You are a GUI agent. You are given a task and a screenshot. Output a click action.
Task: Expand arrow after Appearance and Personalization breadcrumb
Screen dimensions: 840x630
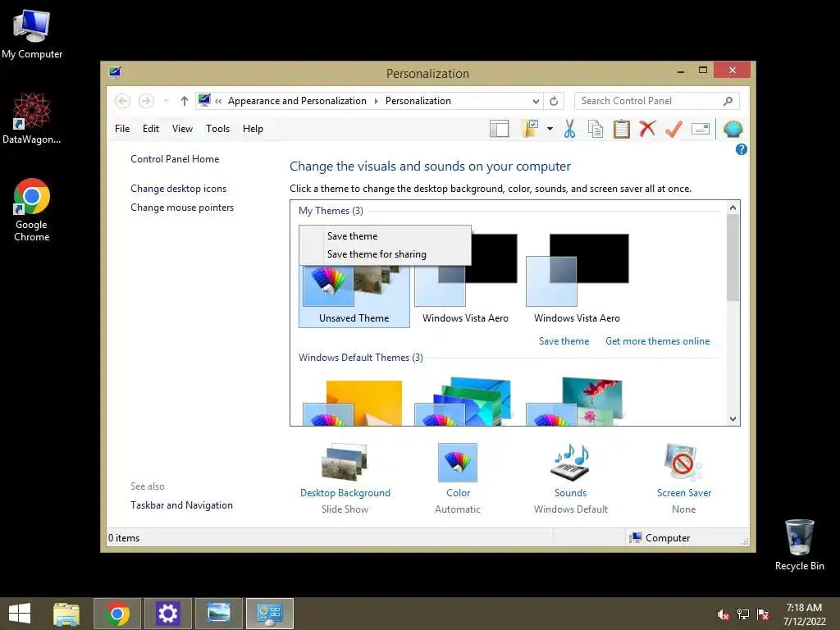[376, 101]
